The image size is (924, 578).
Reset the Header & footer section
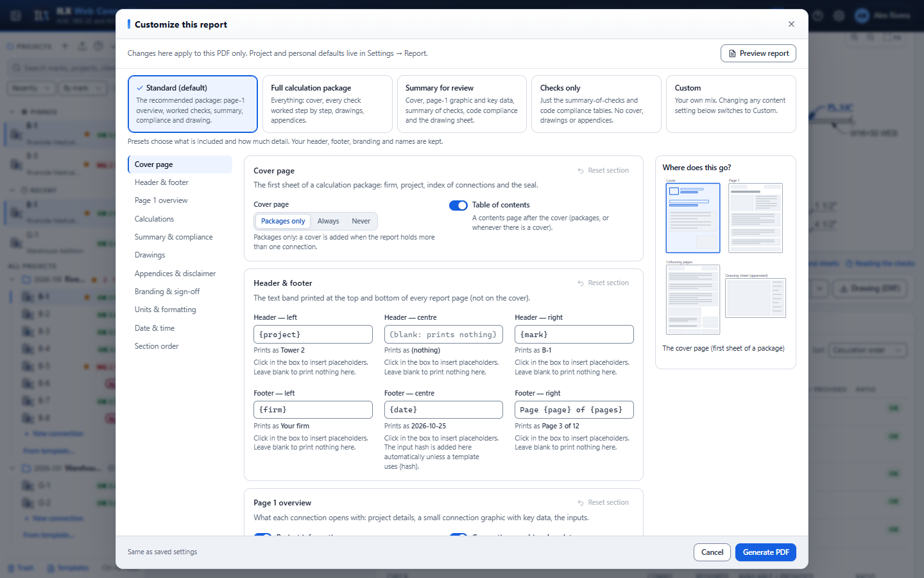click(603, 283)
